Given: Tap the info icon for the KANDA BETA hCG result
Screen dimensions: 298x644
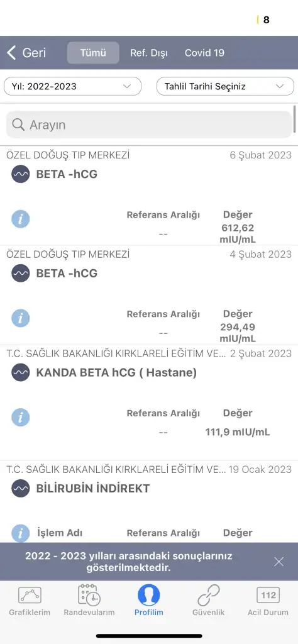Looking at the screenshot, I should click(21, 418).
